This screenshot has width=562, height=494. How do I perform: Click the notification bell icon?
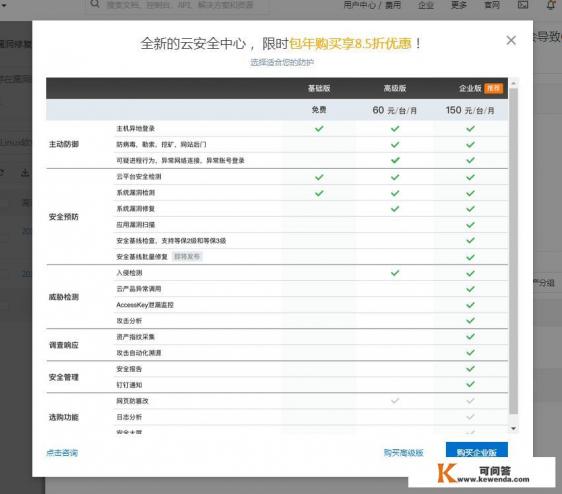551,5
